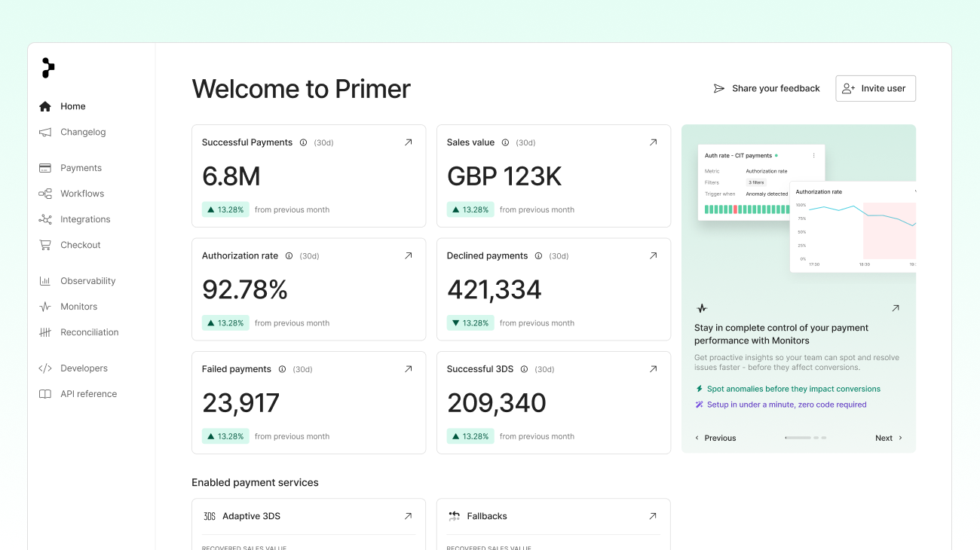
Task: Click the paper plane feedback icon
Action: coord(719,88)
